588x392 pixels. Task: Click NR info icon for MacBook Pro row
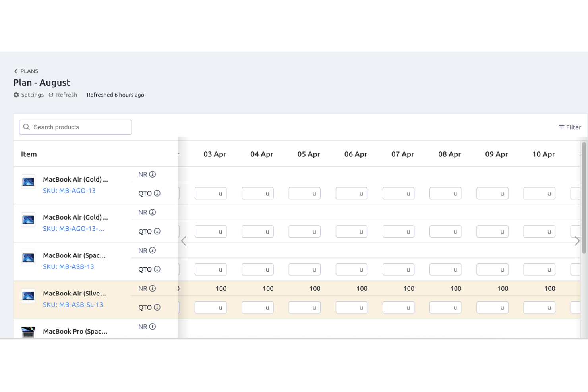click(x=153, y=326)
